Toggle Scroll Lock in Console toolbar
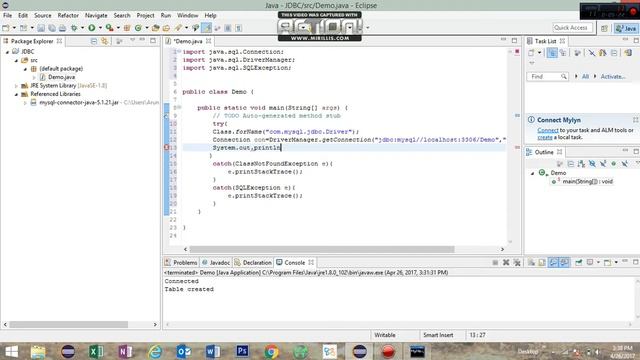 542,262
